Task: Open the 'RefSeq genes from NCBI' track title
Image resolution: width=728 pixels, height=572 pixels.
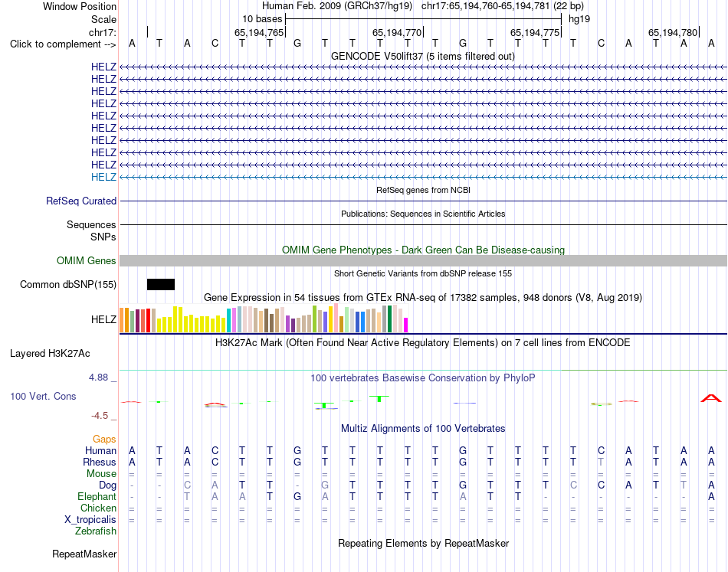Action: click(x=423, y=190)
